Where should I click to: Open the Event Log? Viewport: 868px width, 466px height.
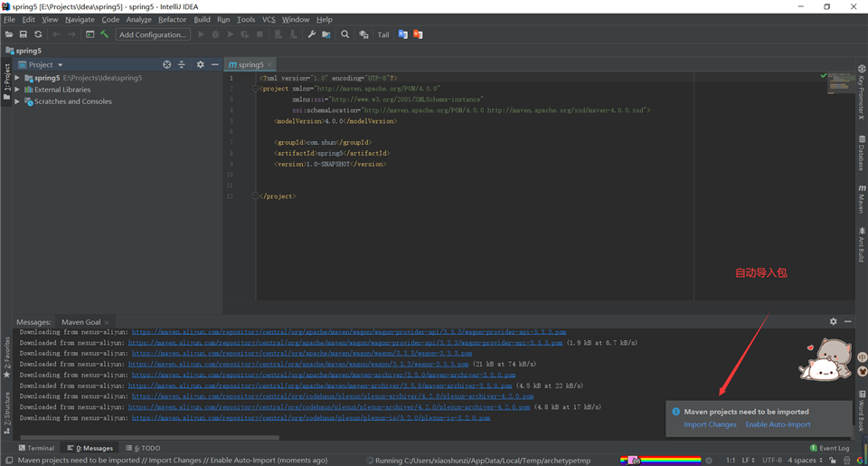click(x=829, y=448)
